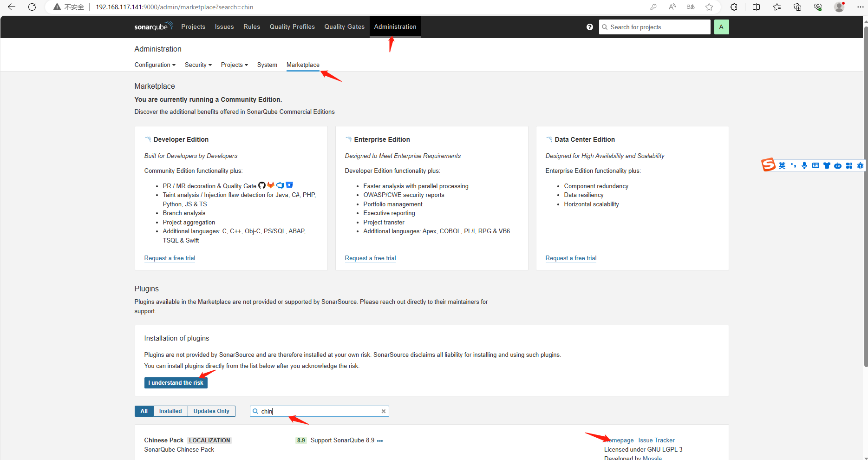Open the user account avatar A
This screenshot has width=868, height=460.
coord(721,27)
